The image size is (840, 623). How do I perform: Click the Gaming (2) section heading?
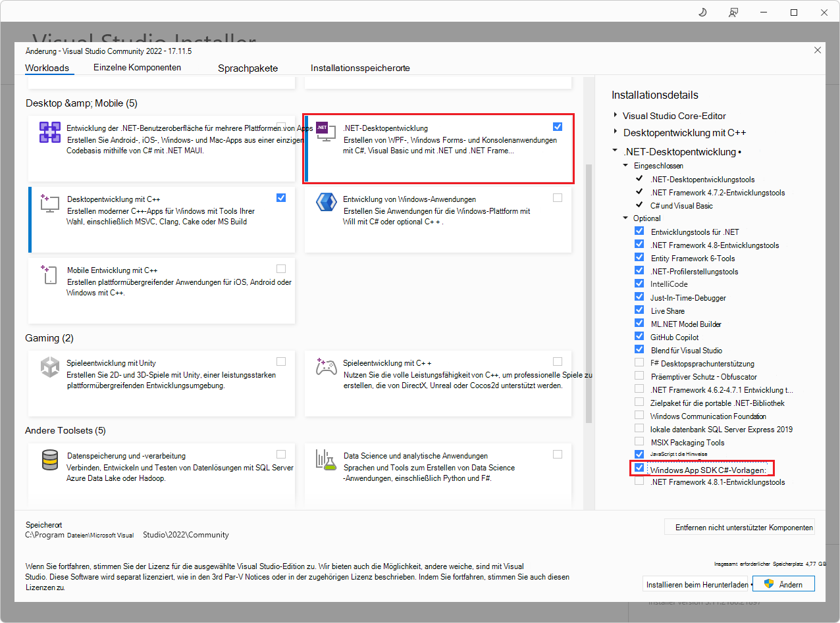(49, 338)
